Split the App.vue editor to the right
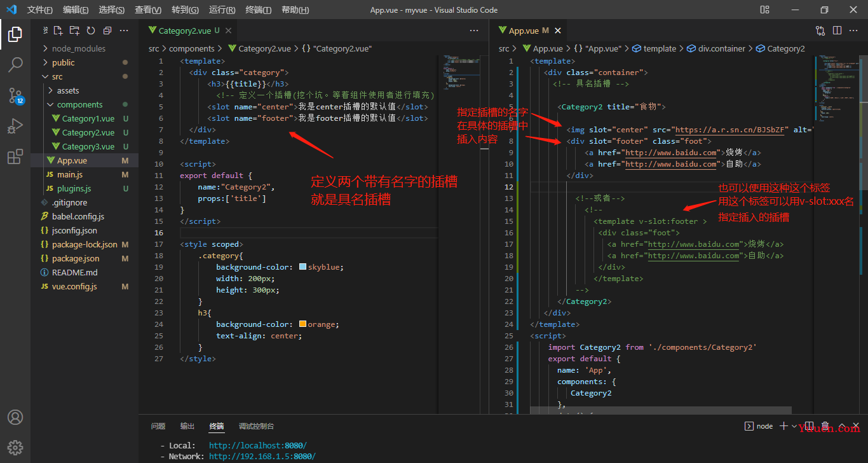The width and height of the screenshot is (868, 463). [837, 31]
